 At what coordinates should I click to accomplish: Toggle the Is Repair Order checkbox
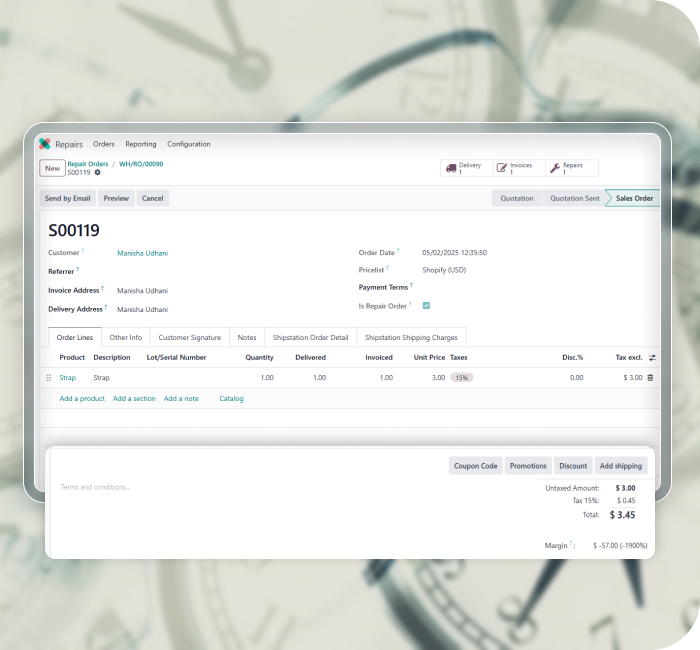point(426,306)
